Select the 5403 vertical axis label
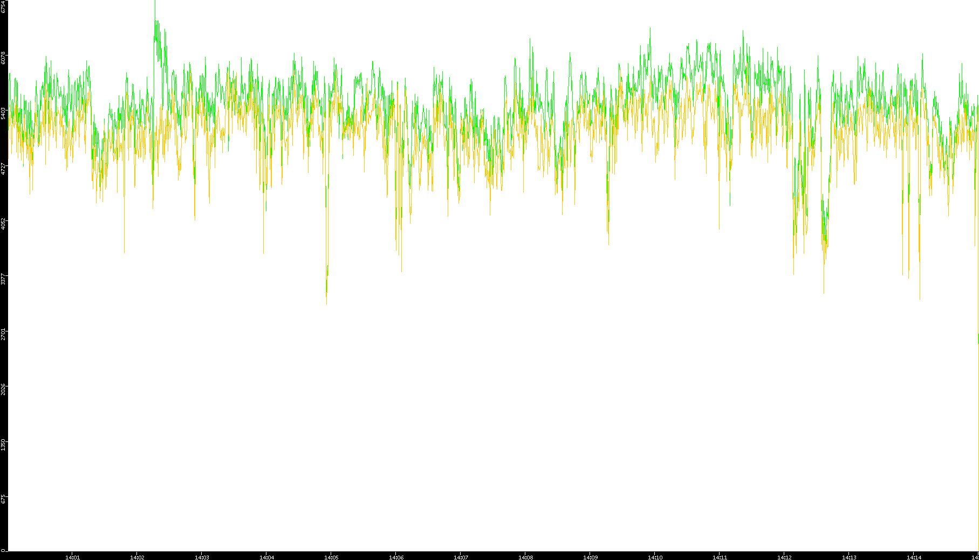This screenshot has width=979, height=560. pyautogui.click(x=4, y=113)
